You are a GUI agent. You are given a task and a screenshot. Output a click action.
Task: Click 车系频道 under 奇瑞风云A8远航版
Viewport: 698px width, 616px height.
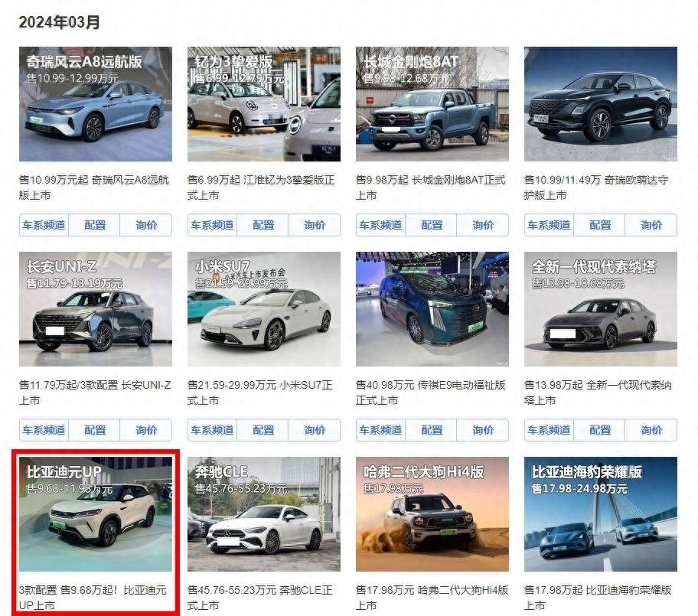point(44,225)
